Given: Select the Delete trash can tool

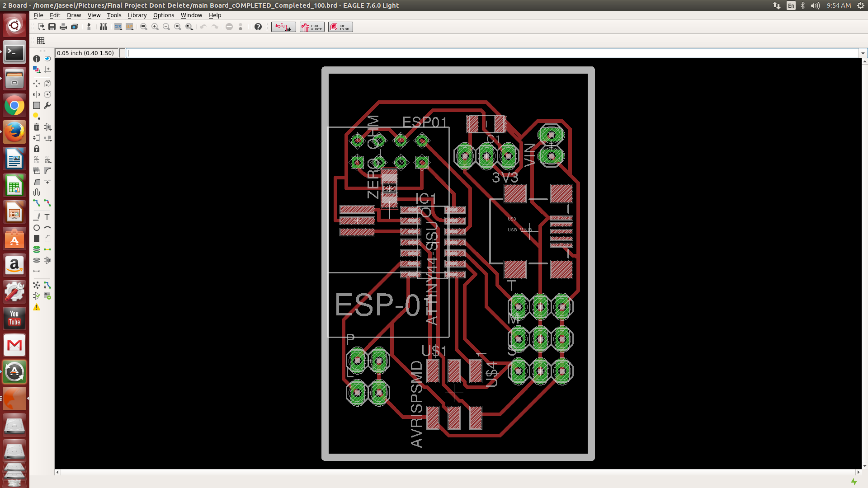Looking at the screenshot, I should tap(37, 127).
